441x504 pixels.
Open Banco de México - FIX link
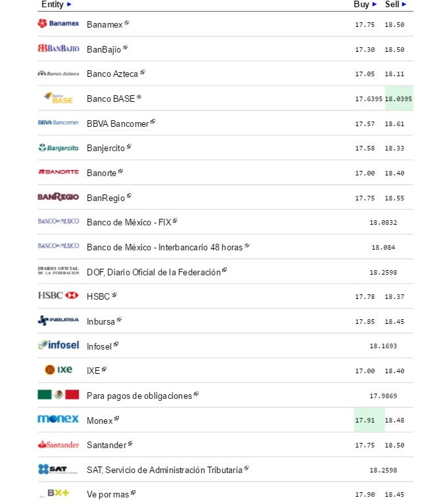coord(129,222)
